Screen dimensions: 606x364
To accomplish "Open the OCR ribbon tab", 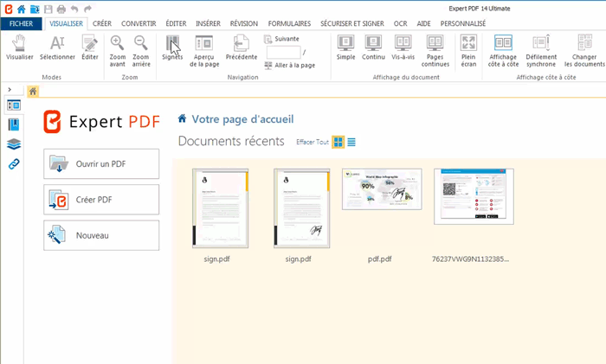I will point(400,23).
